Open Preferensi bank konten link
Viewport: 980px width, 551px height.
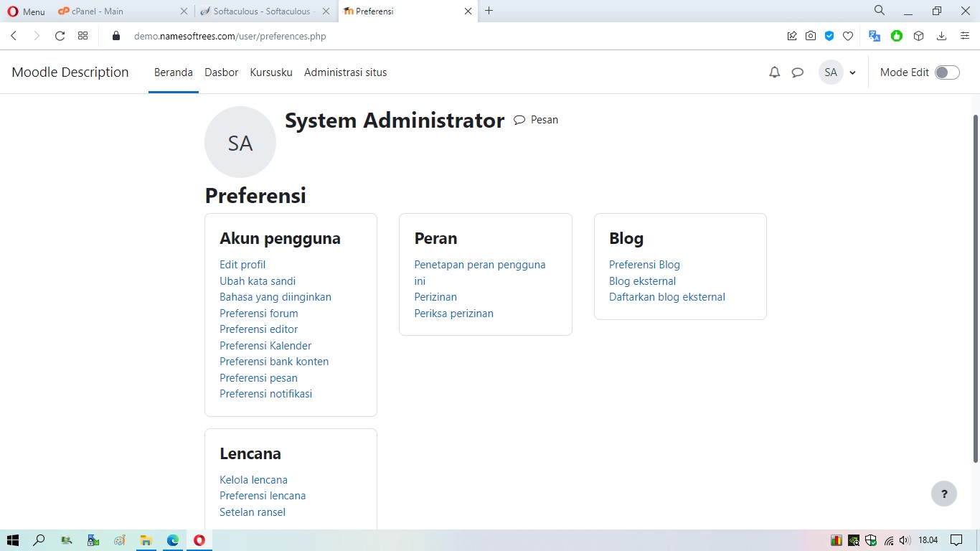pyautogui.click(x=274, y=362)
